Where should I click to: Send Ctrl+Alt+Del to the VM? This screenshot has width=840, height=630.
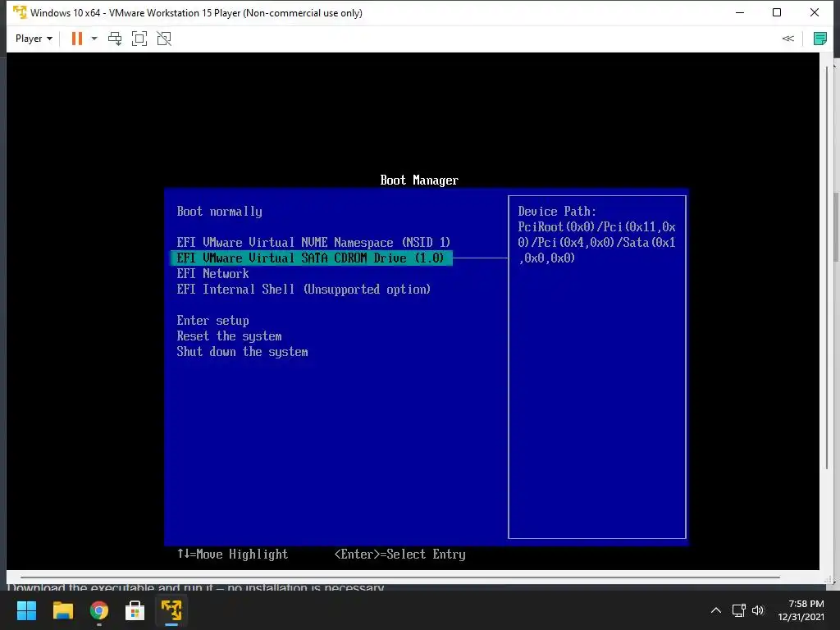(x=115, y=39)
